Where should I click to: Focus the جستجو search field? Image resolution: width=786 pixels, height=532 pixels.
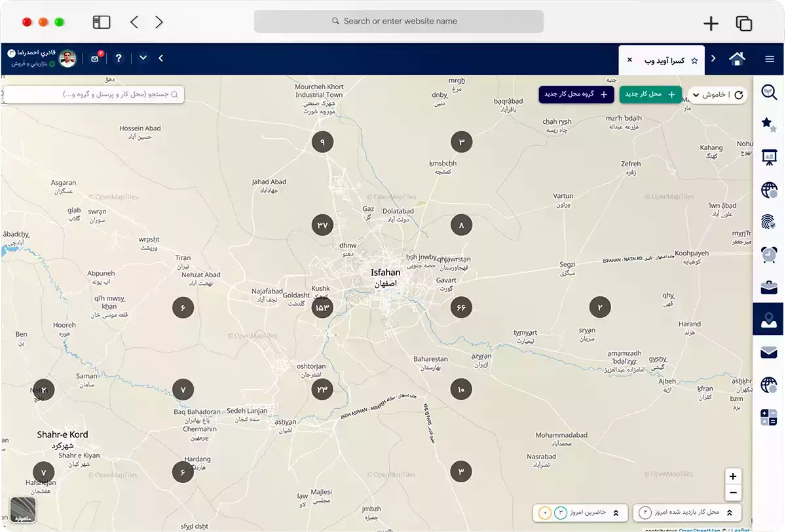[94, 94]
